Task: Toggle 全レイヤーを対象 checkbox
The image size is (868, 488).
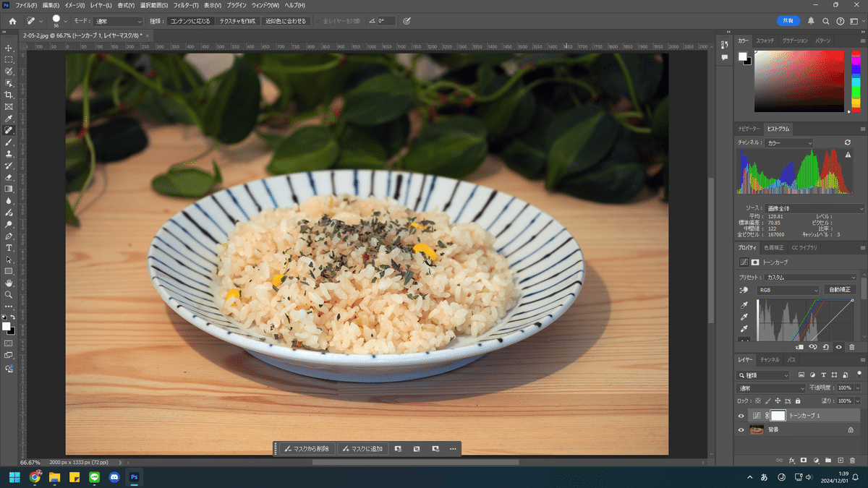Action: tap(318, 21)
